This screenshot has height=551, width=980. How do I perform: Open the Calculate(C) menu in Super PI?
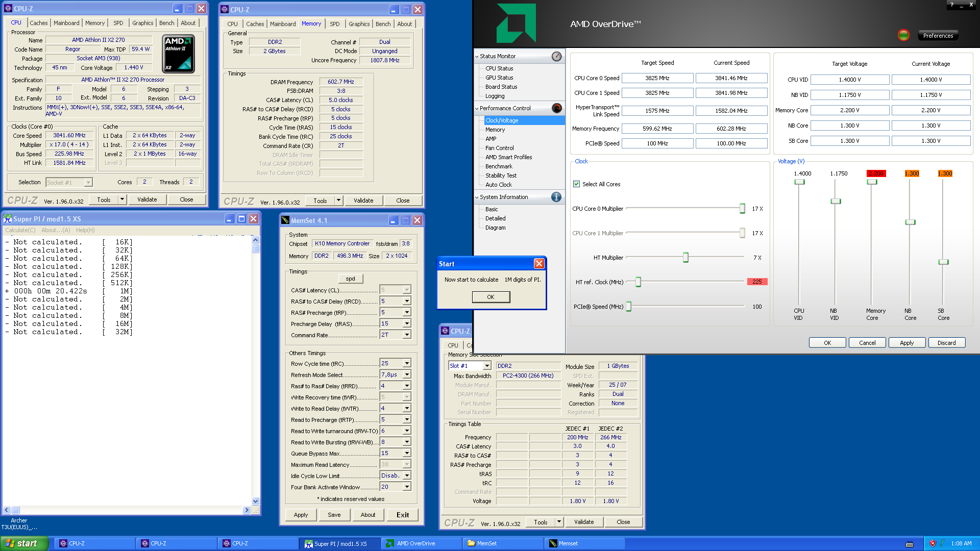pos(20,230)
